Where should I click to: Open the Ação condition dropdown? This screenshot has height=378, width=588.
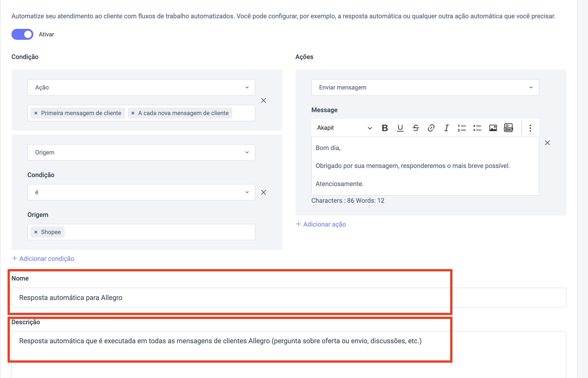pos(141,87)
